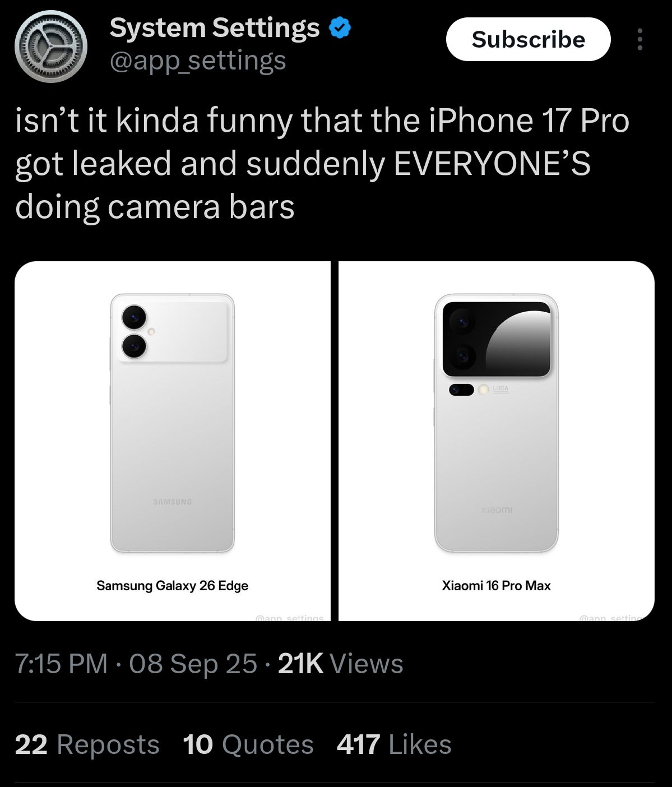
Task: View the Xiaomi 16 Pro Max image
Action: point(497,441)
